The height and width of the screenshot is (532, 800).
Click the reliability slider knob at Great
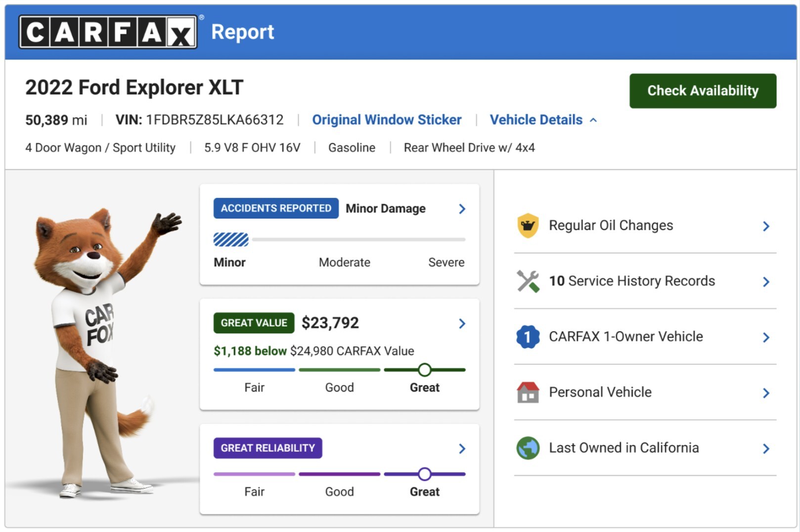pyautogui.click(x=424, y=474)
